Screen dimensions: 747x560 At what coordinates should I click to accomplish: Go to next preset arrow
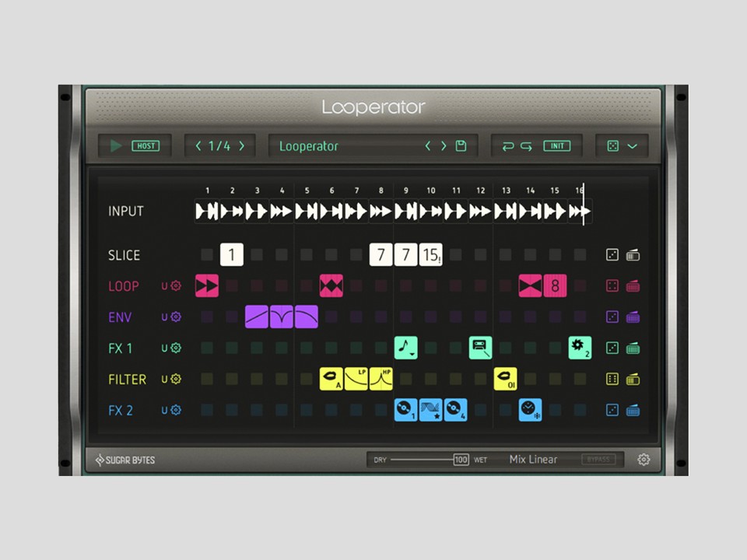pyautogui.click(x=444, y=145)
